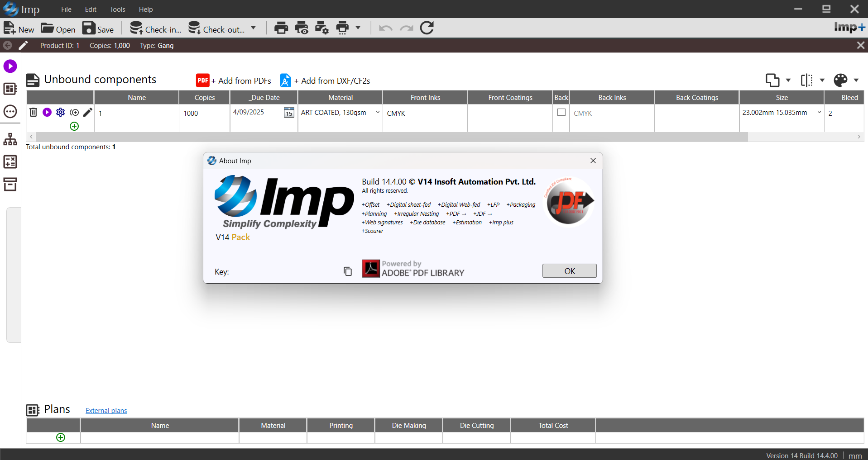Copy the key with clipboard icon

tap(348, 271)
